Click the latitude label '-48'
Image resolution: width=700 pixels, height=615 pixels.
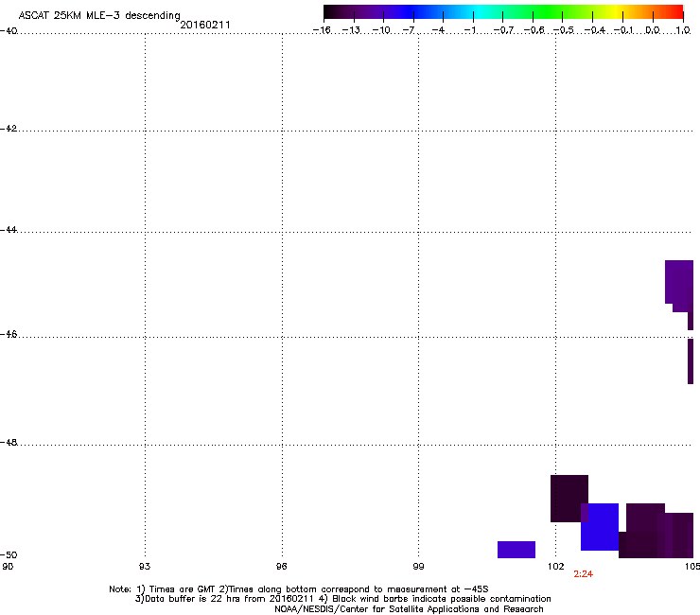point(9,443)
